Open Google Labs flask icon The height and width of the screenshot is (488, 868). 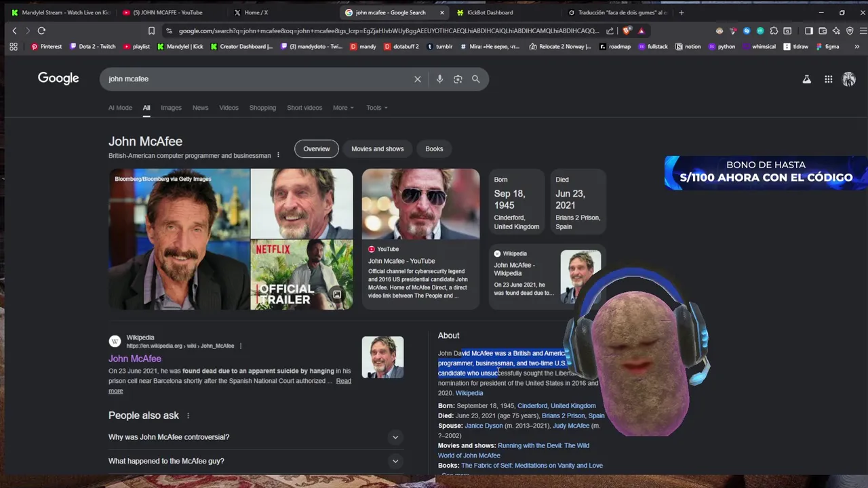coord(807,79)
